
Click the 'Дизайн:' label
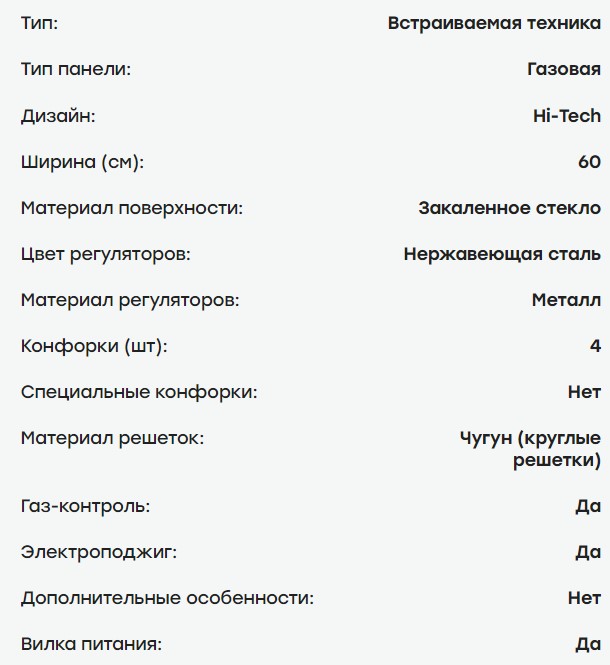point(58,116)
